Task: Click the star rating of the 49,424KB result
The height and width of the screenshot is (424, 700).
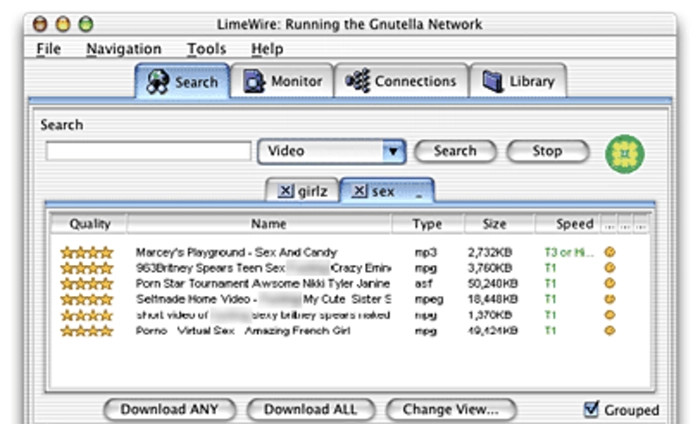Action: (87, 331)
